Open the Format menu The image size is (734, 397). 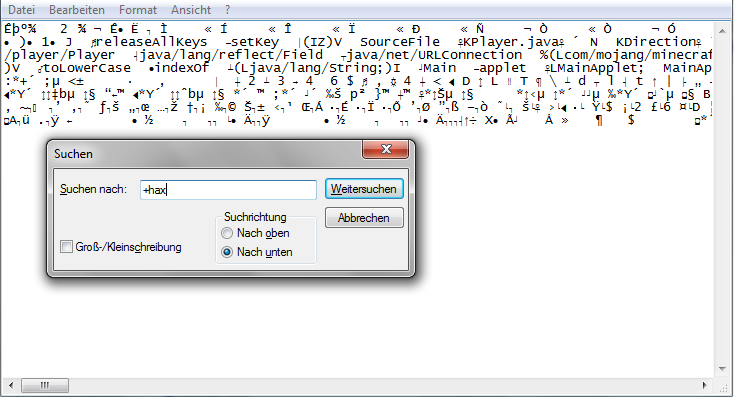coord(138,10)
